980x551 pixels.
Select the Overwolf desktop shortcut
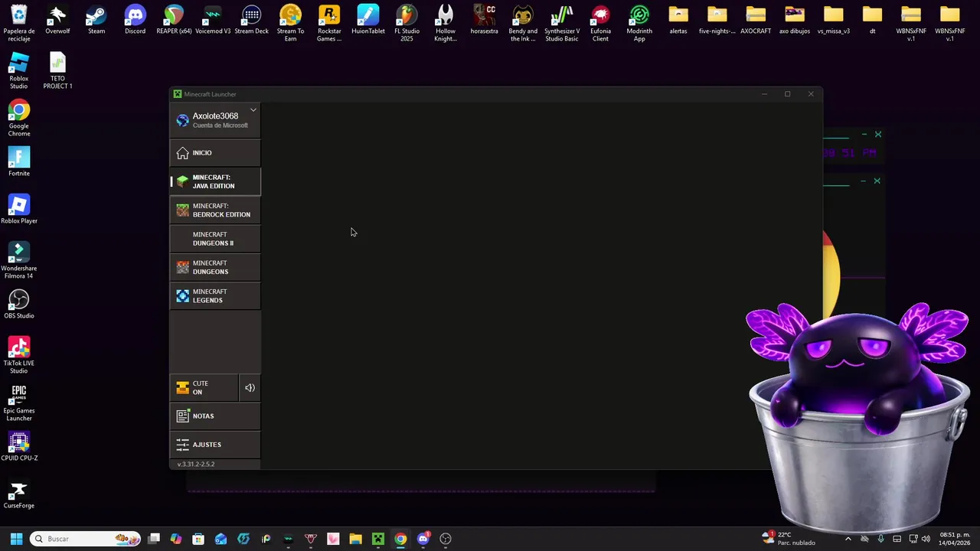[57, 21]
